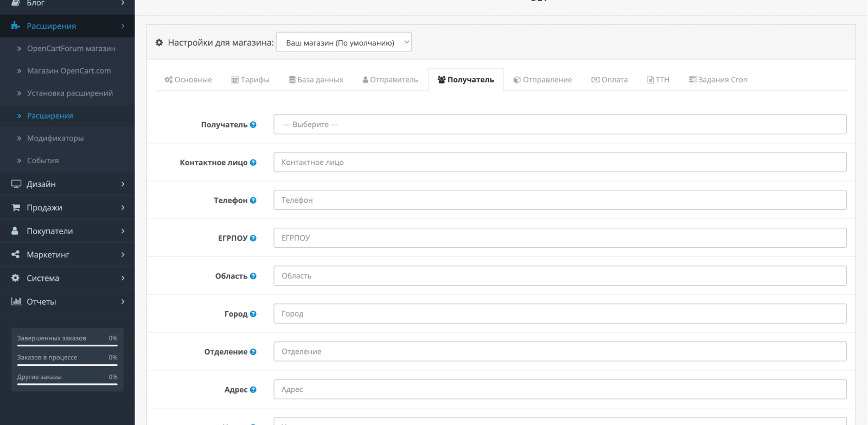Click the Город input field
The image size is (868, 425).
(x=560, y=313)
